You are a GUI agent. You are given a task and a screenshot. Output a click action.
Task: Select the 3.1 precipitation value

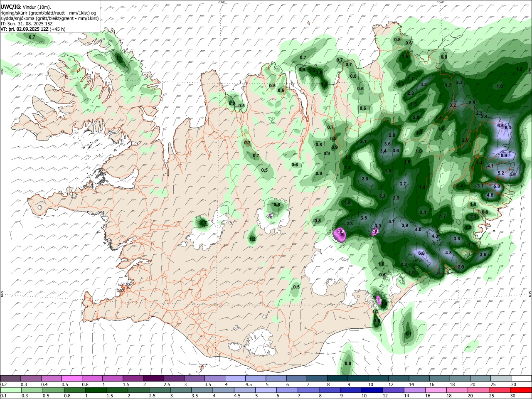480,186
